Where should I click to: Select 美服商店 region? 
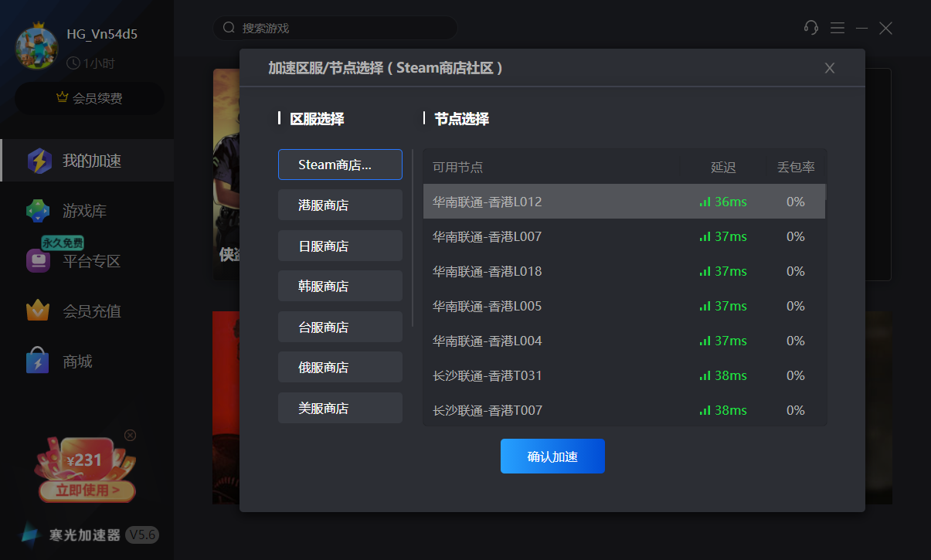tap(340, 408)
